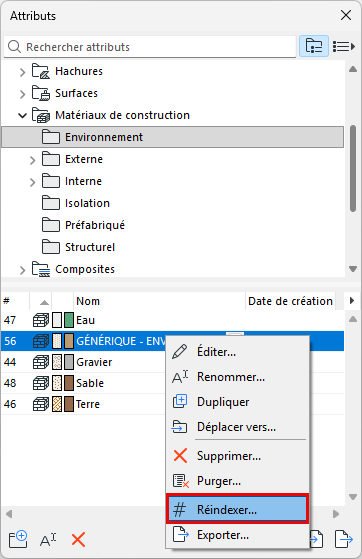This screenshot has height=559, width=362.
Task: Select the Sable material row
Action: [83, 383]
